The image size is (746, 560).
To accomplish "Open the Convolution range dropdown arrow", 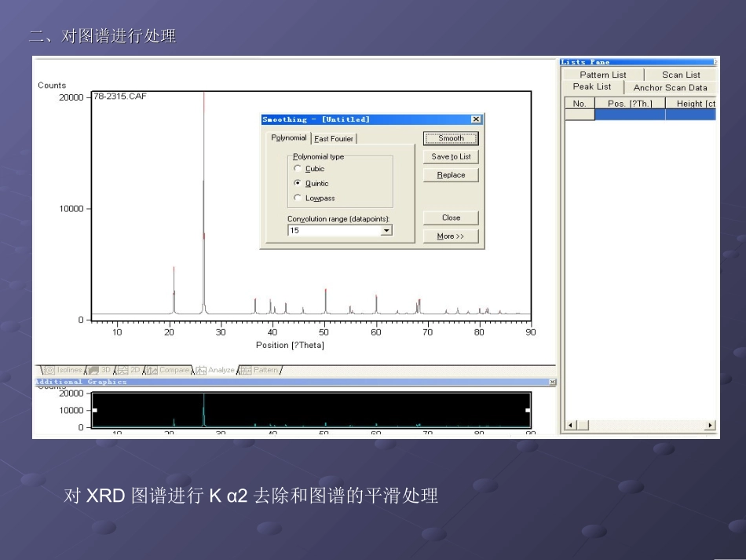I will (x=387, y=231).
